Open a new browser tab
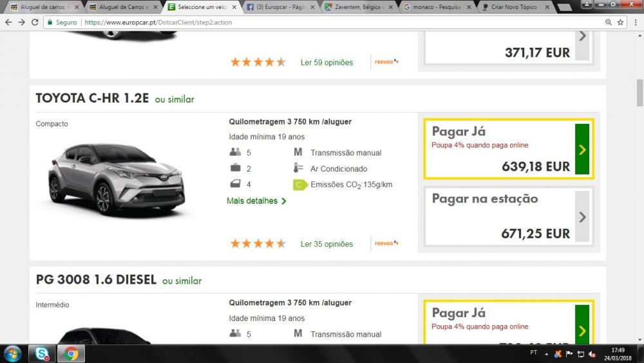The width and height of the screenshot is (644, 363). coord(565,7)
